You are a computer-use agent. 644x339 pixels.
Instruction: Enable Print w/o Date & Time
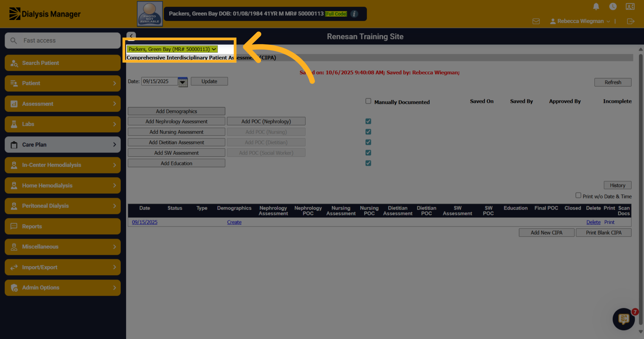pyautogui.click(x=578, y=195)
